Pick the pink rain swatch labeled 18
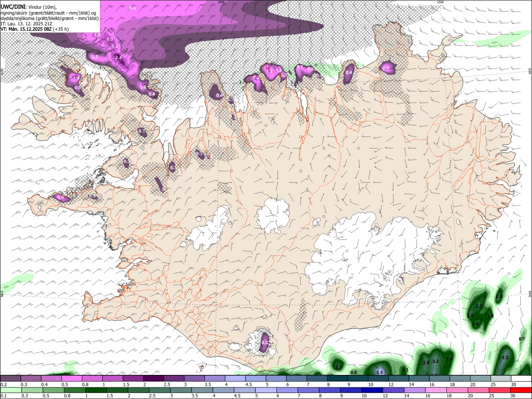The height and width of the screenshot is (399, 532). click(457, 390)
